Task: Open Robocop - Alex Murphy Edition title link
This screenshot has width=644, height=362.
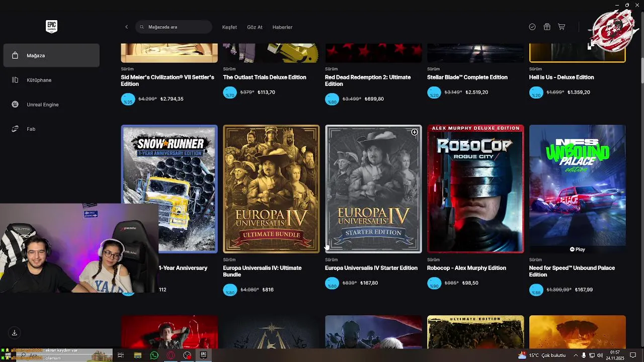Action: click(x=466, y=268)
